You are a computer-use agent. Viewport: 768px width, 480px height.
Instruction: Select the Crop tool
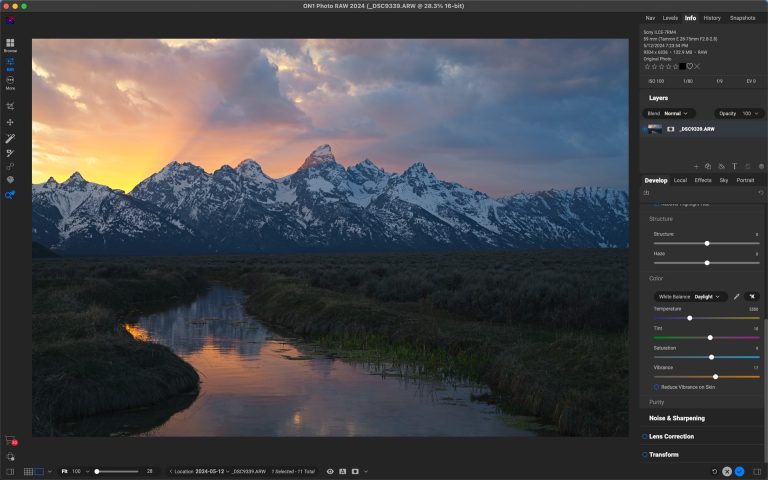(10, 106)
